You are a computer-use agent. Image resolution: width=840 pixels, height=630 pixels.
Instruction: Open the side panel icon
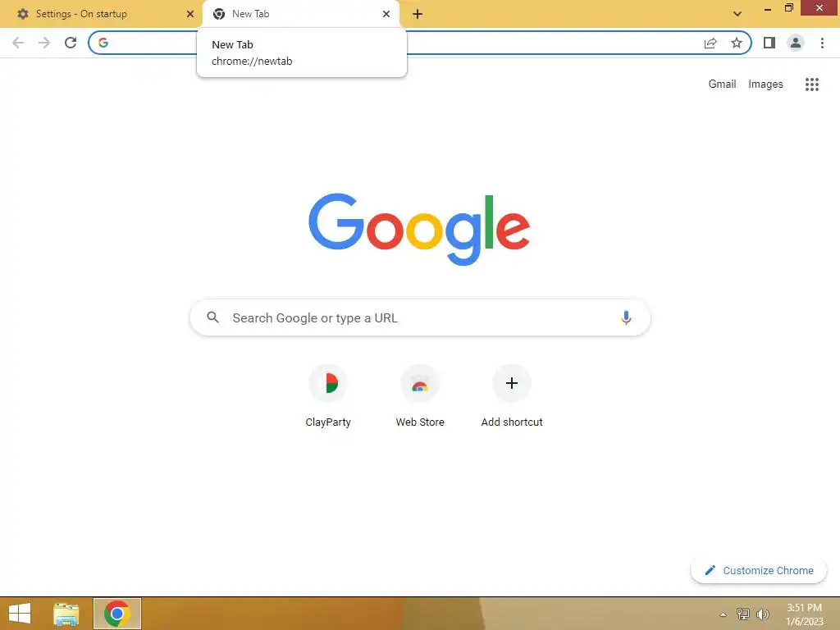click(x=769, y=43)
